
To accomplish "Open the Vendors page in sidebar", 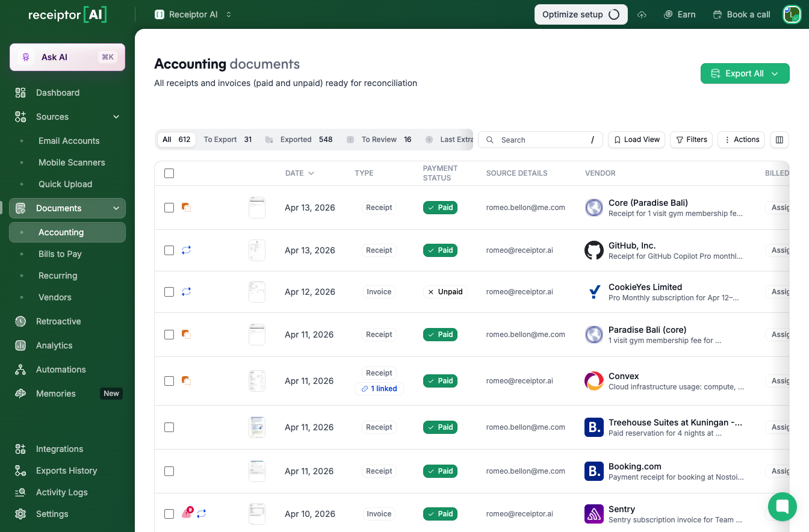I will (55, 297).
